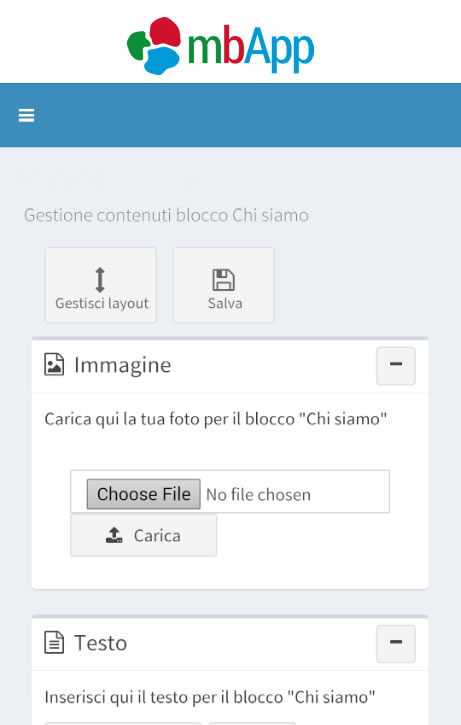Collapse the Testo panel
461x725 pixels.
click(396, 644)
